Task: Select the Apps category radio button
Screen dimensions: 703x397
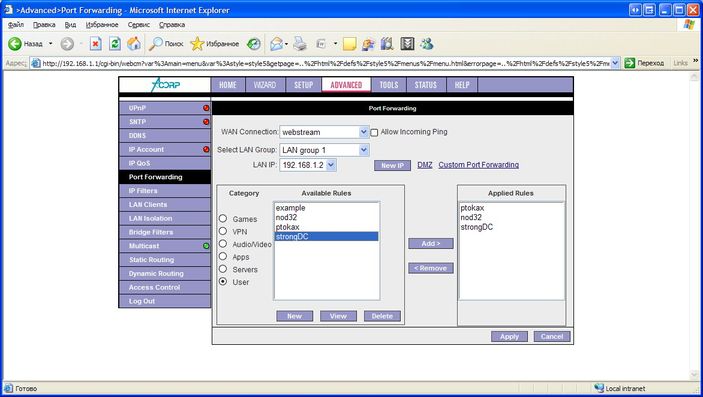Action: tap(223, 256)
